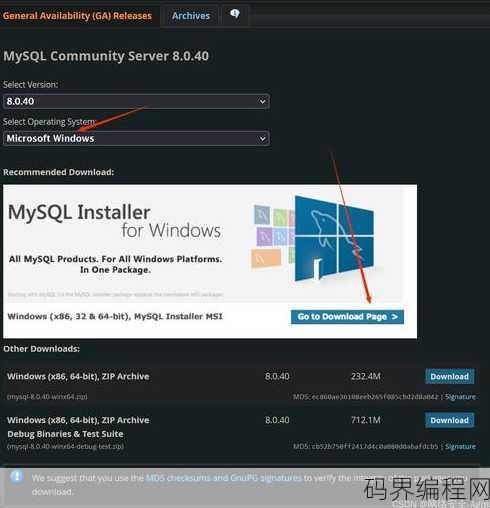Viewport: 490px width, 508px height.
Task: Open the Select Operating System dropdown
Action: (x=136, y=138)
